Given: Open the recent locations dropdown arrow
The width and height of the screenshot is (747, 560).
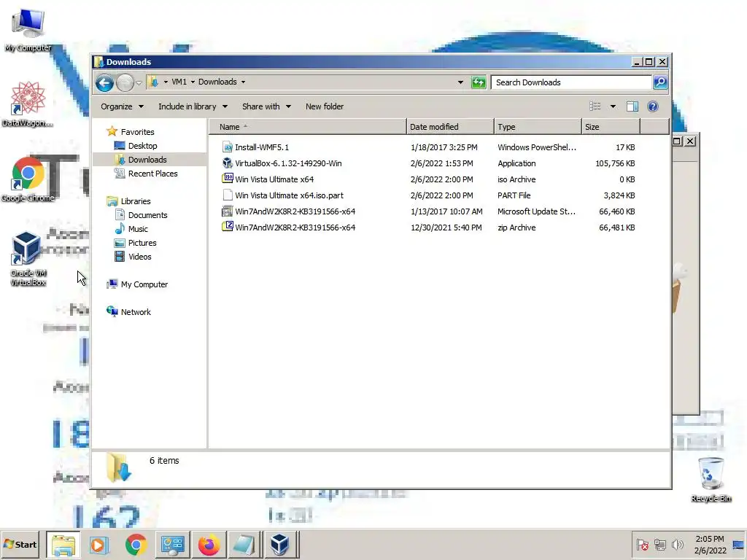Looking at the screenshot, I should [x=139, y=83].
